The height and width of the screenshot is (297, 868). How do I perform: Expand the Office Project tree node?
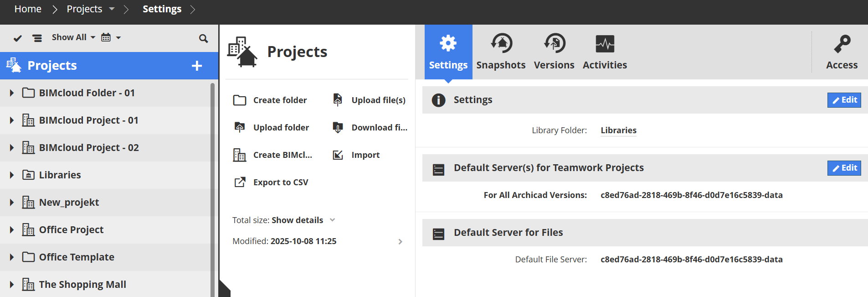(12, 230)
